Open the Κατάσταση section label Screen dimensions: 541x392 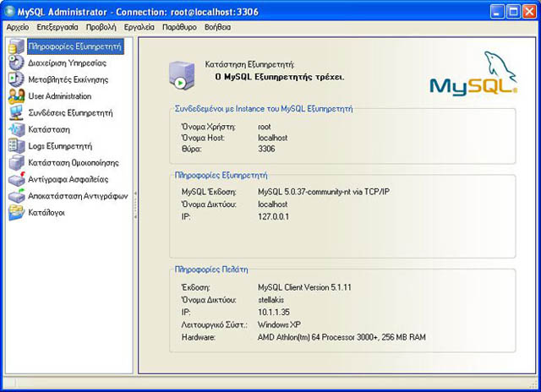coord(49,129)
